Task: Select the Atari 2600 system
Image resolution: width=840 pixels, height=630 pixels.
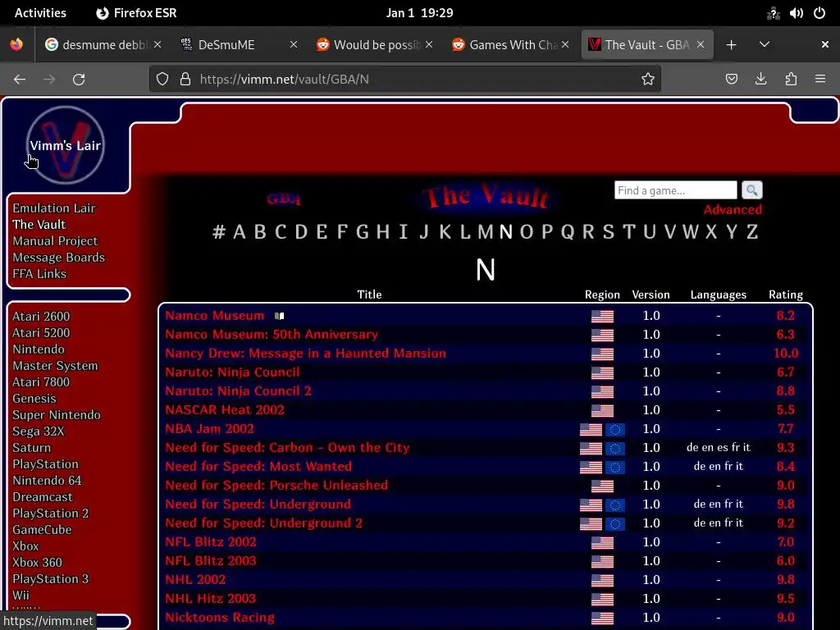Action: pyautogui.click(x=41, y=316)
